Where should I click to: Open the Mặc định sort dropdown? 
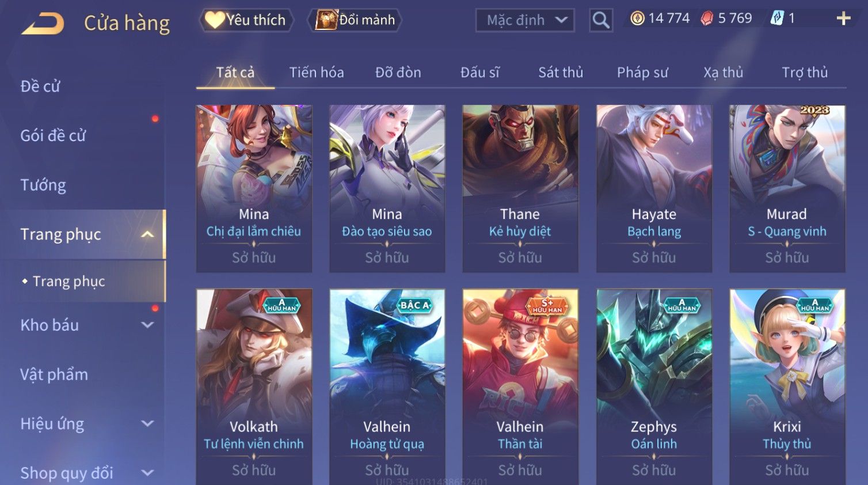pyautogui.click(x=525, y=20)
